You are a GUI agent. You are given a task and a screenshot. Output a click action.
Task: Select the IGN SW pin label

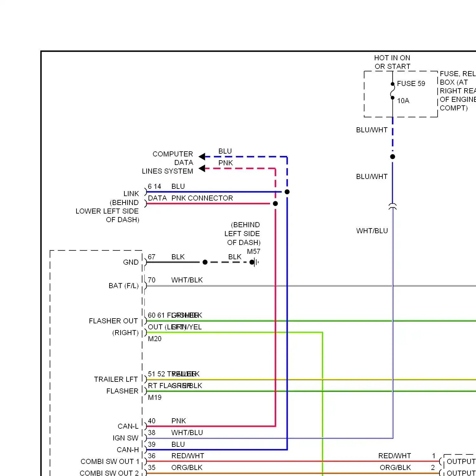pos(125,438)
